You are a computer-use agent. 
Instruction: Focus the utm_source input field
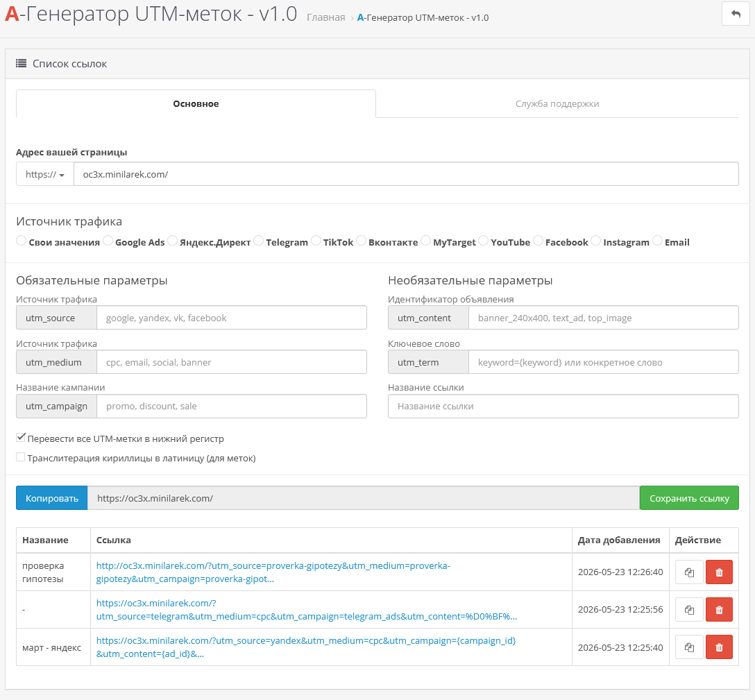[x=232, y=318]
